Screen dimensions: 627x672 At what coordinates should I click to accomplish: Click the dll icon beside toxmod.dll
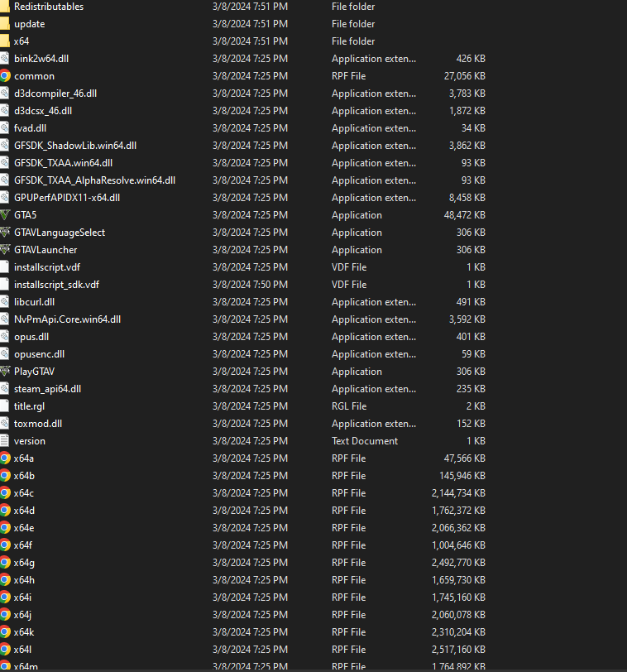point(4,424)
